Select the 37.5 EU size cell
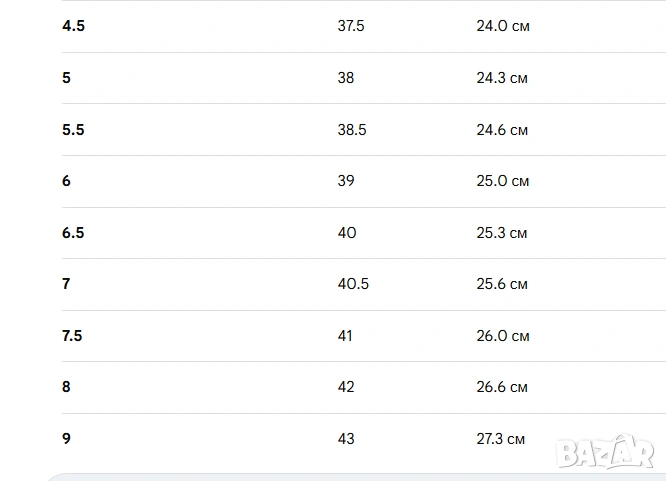 point(351,26)
